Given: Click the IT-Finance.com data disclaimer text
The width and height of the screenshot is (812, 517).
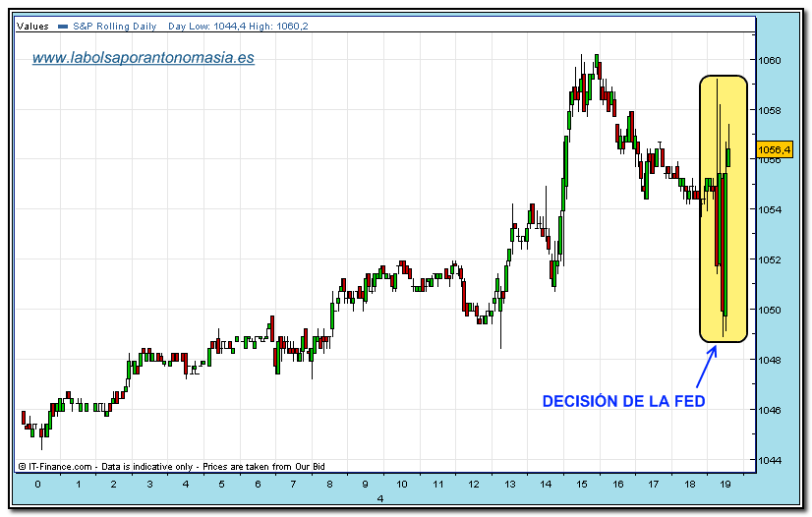Looking at the screenshot, I should pyautogui.click(x=171, y=466).
